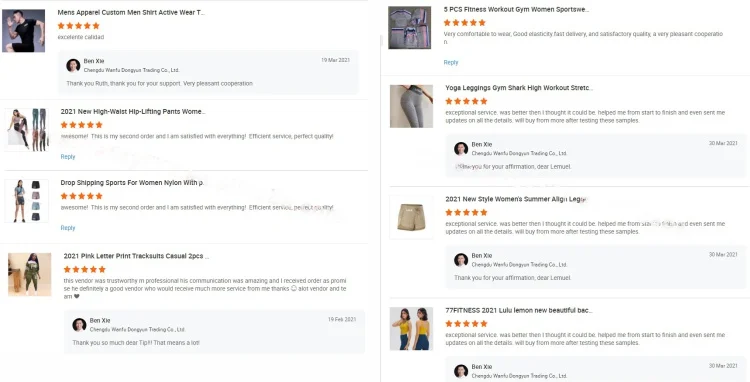
Task: Open the khaki summer shorts thumbnail
Action: click(x=411, y=217)
